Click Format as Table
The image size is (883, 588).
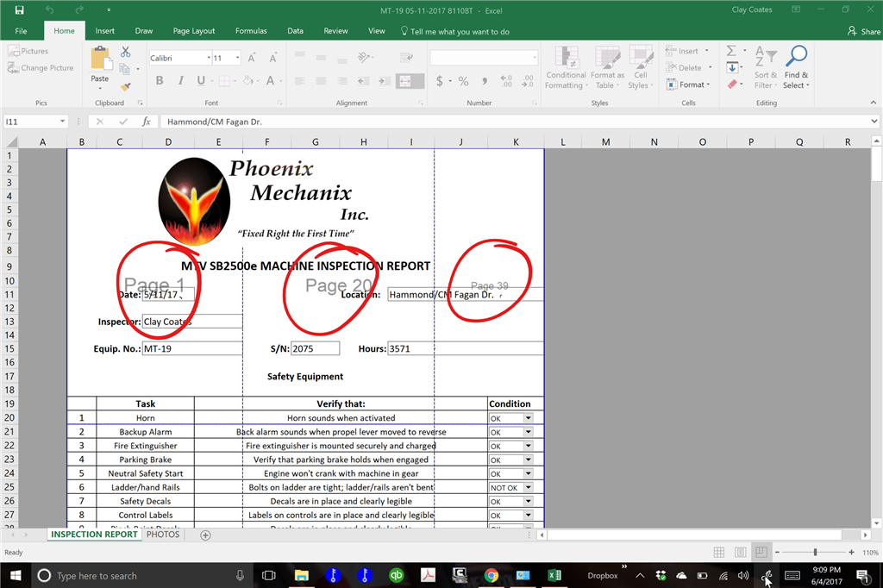(607, 67)
